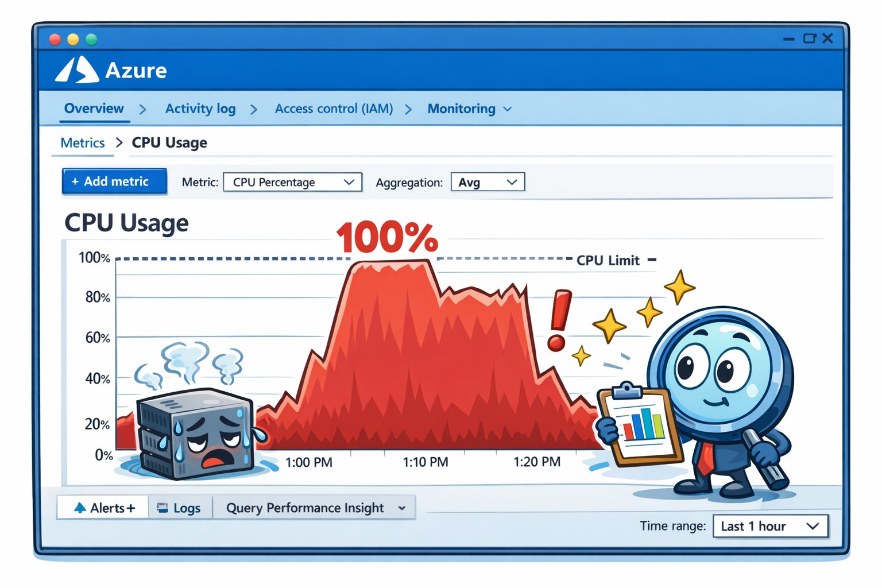
Task: Click the minimize dash icon at top right
Action: point(789,39)
